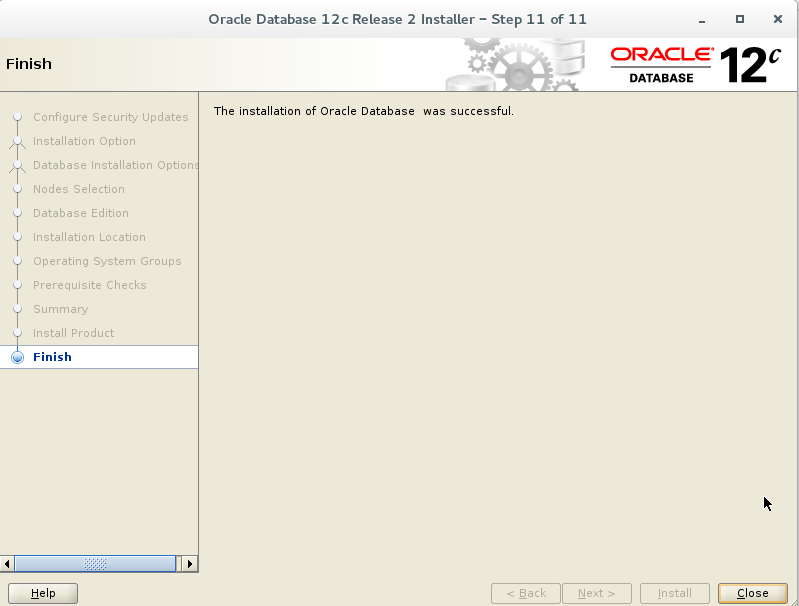Select the Database Edition step
The height and width of the screenshot is (606, 799).
[81, 213]
